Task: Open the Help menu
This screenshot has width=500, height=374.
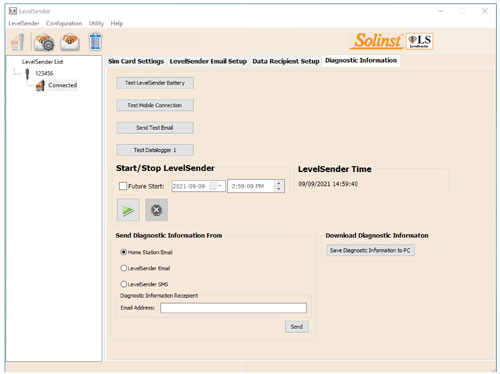Action: coord(117,23)
